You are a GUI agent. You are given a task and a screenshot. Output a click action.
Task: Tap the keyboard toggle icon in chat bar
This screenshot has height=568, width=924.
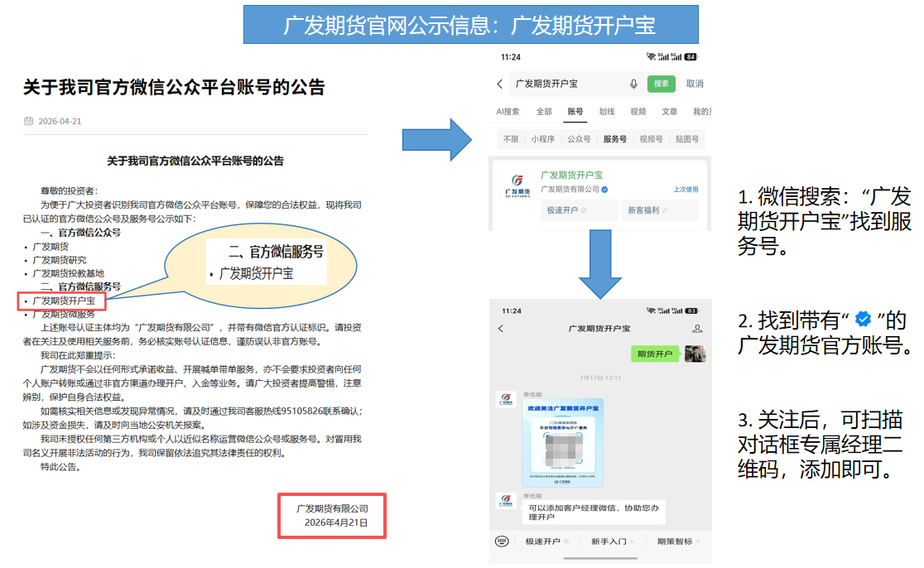tap(502, 542)
